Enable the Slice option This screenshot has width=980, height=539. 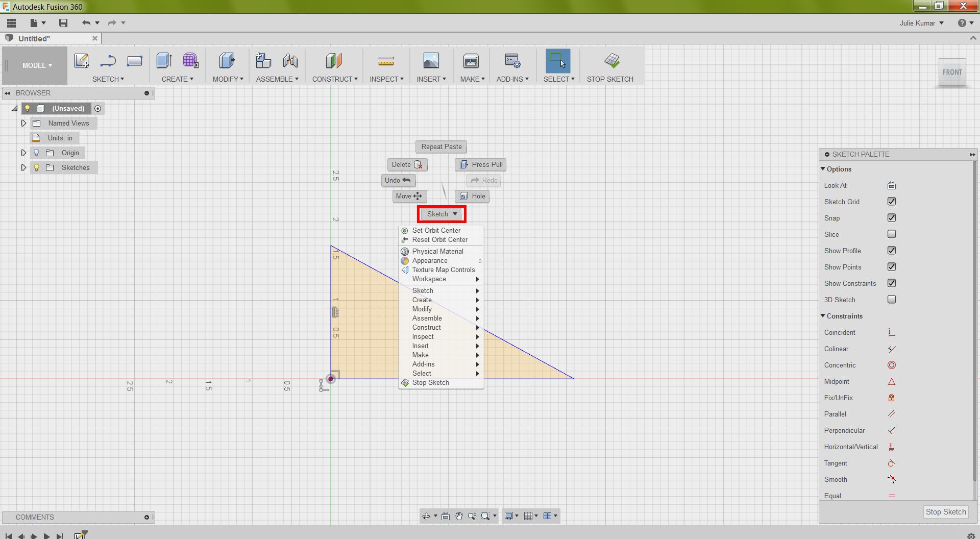[x=891, y=234]
